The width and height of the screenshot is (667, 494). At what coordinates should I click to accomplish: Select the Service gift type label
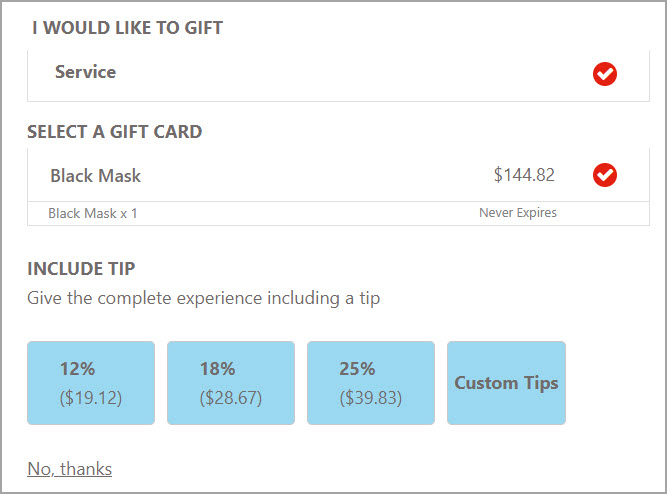tap(86, 71)
